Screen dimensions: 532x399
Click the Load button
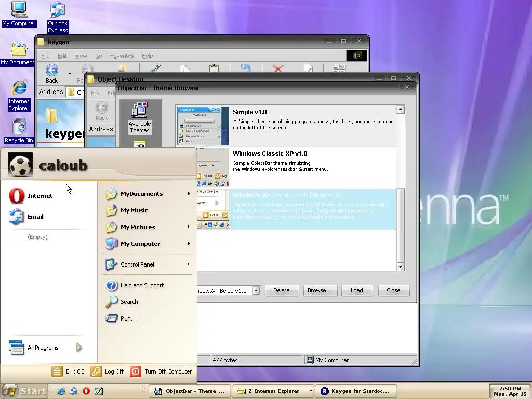point(356,290)
